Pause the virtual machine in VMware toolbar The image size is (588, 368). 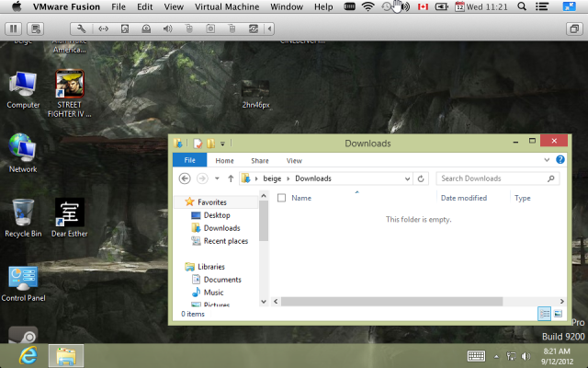(x=14, y=29)
